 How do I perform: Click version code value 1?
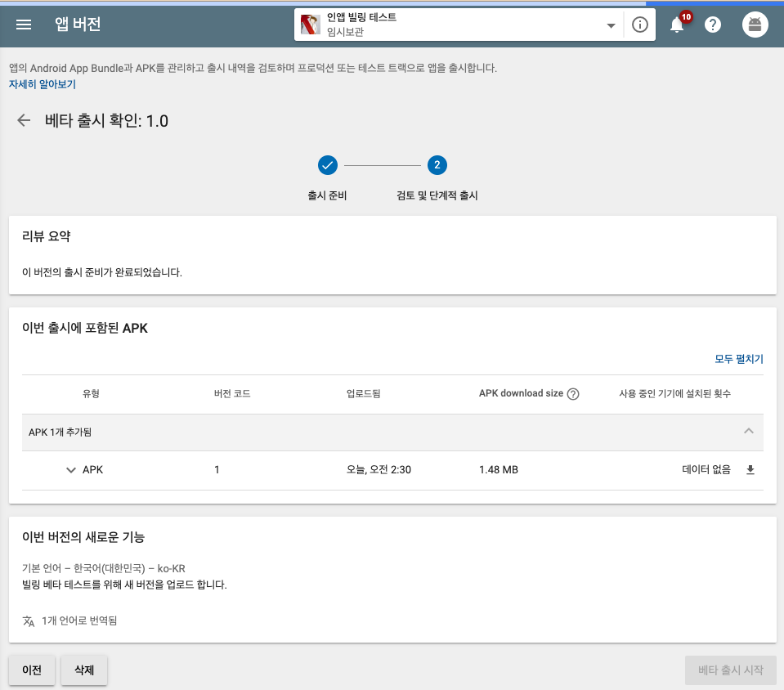click(x=217, y=469)
